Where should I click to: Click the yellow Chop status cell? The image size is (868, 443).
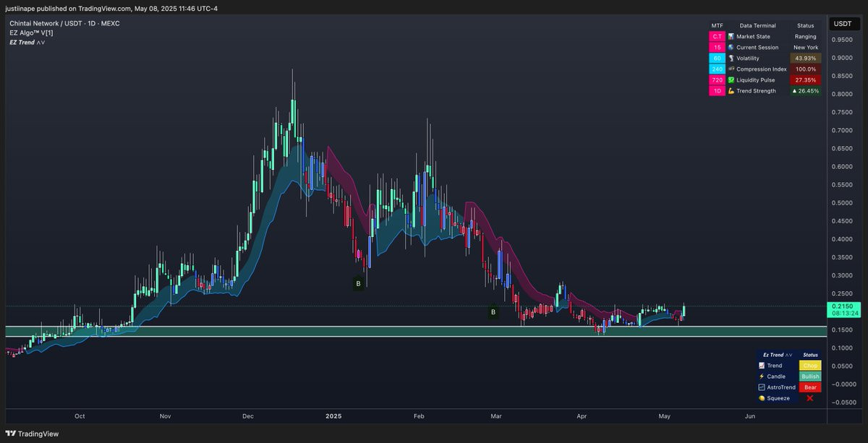pyautogui.click(x=810, y=366)
